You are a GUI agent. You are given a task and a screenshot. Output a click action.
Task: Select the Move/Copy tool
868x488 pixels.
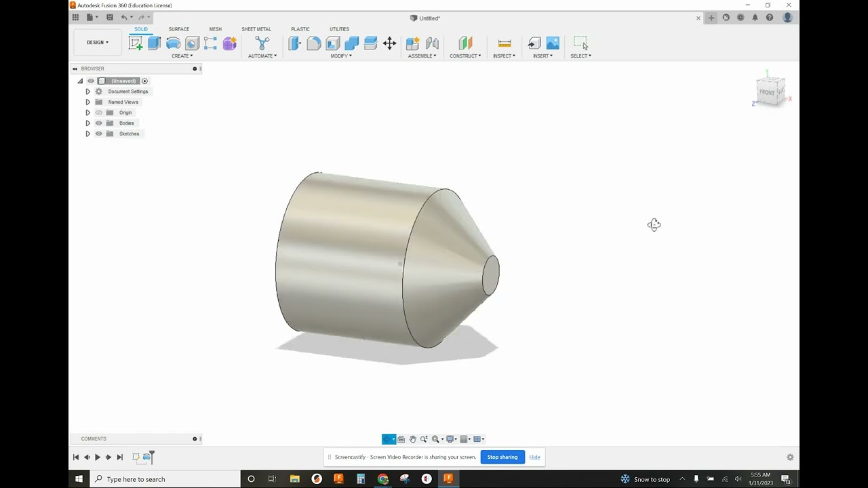[x=389, y=43]
